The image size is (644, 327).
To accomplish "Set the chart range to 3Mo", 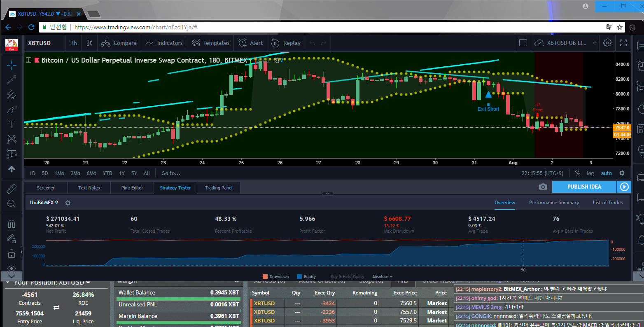I will pyautogui.click(x=75, y=173).
